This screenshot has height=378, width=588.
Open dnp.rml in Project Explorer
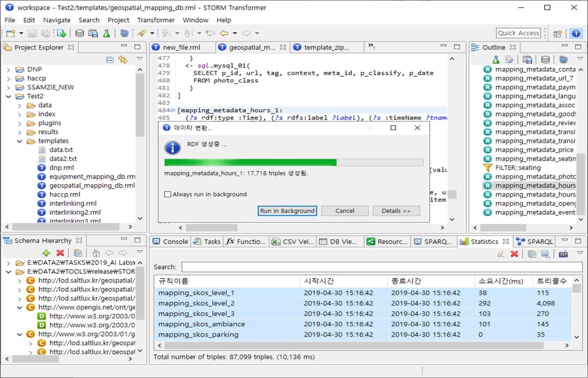pyautogui.click(x=62, y=167)
